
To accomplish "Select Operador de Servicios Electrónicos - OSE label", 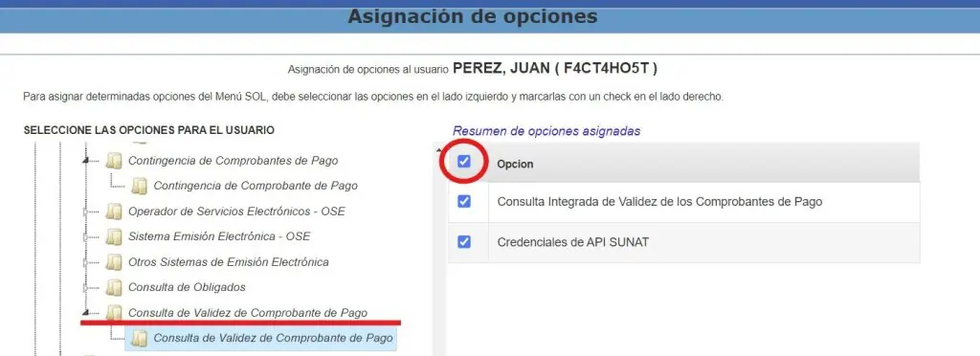I will click(236, 211).
